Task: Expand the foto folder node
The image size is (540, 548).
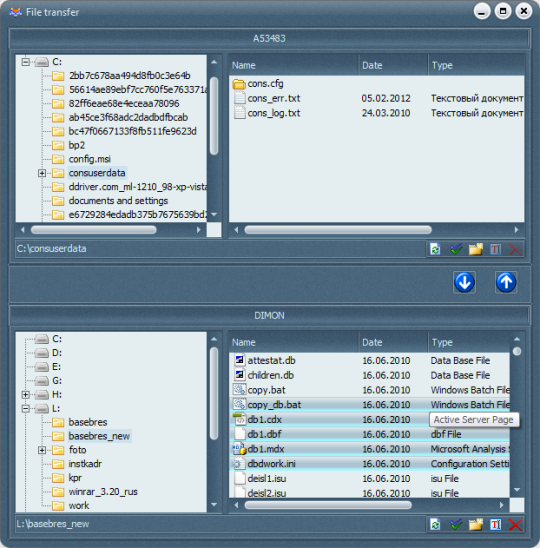Action: pos(42,450)
